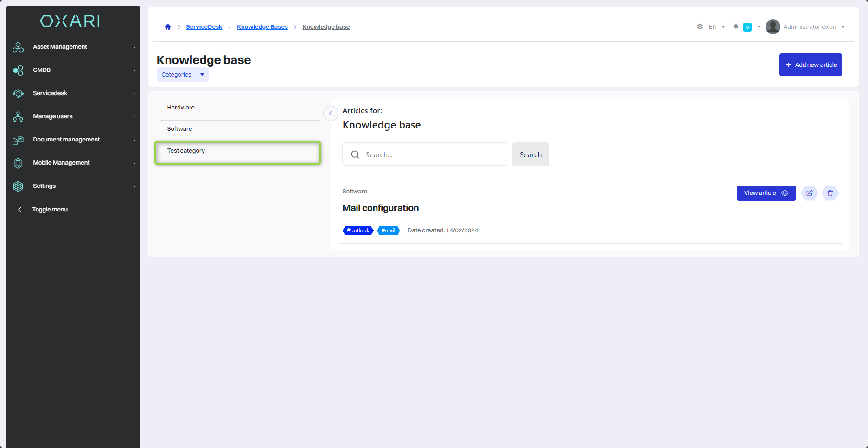Click the edit article pencil icon
The height and width of the screenshot is (448, 868).
point(809,193)
